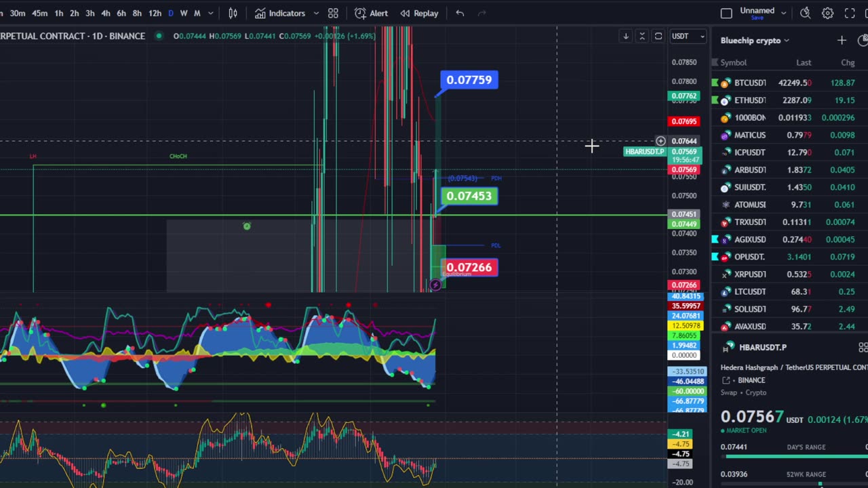Click the green 0.07453 entry label
The width and height of the screenshot is (868, 488).
[469, 197]
